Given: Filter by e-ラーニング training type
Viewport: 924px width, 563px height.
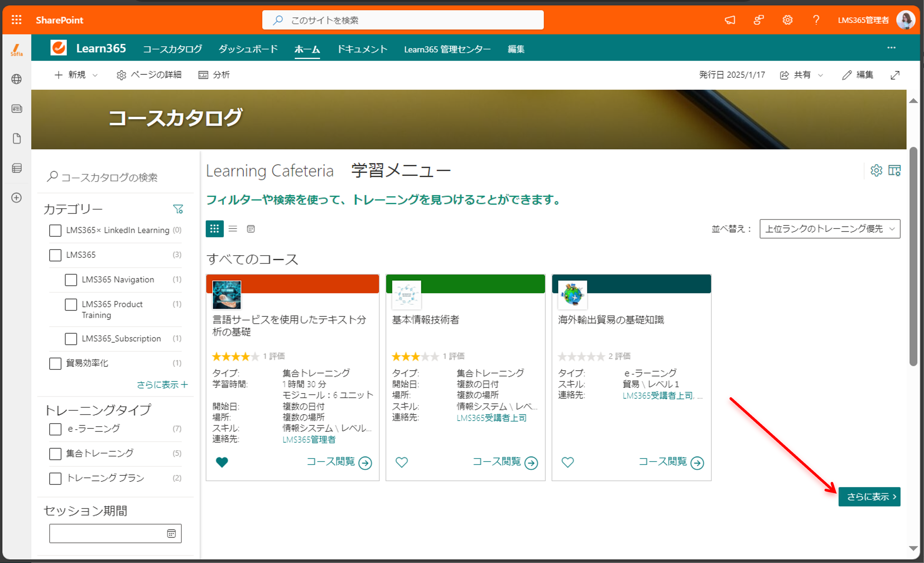Looking at the screenshot, I should (x=55, y=429).
